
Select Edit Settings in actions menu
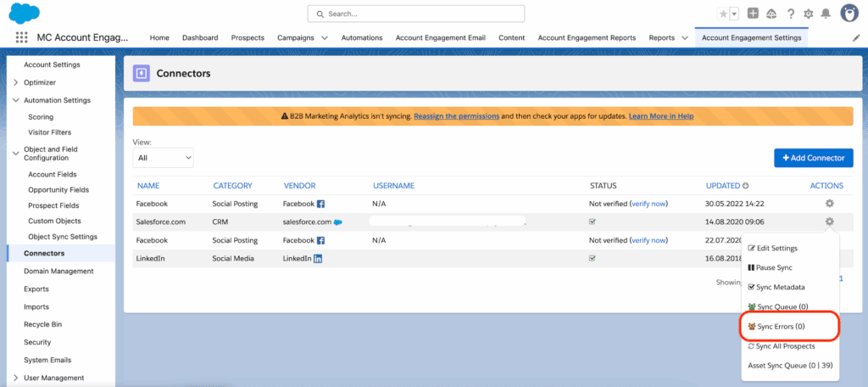tap(773, 248)
